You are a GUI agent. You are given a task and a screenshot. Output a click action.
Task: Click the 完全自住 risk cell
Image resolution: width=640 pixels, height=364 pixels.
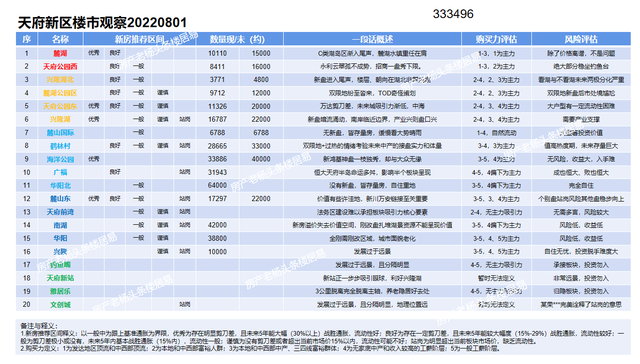click(581, 186)
